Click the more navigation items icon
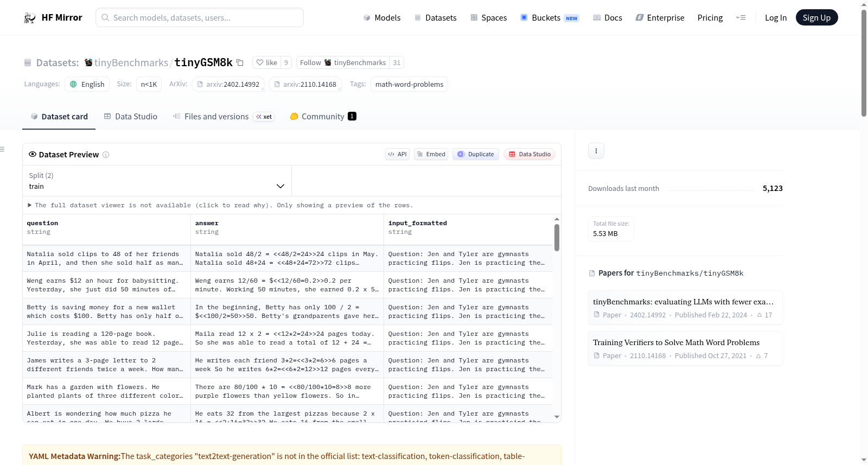This screenshot has height=465, width=868. point(741,17)
